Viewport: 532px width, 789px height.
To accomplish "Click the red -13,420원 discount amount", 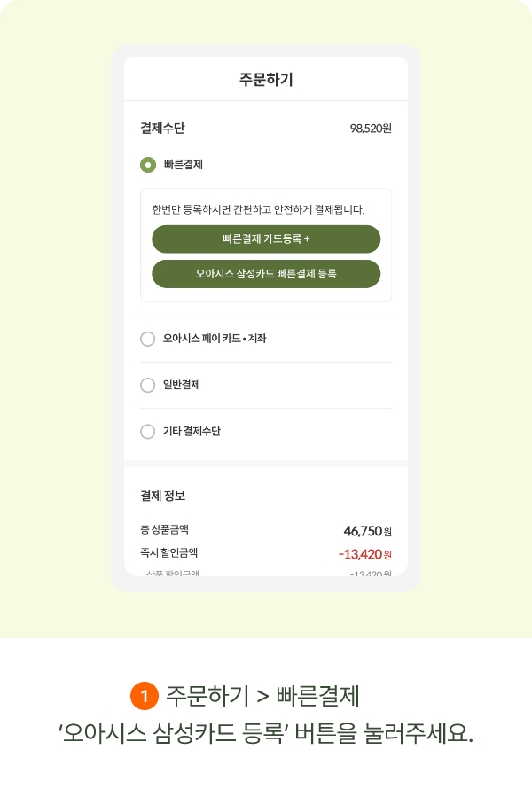I will [x=364, y=555].
